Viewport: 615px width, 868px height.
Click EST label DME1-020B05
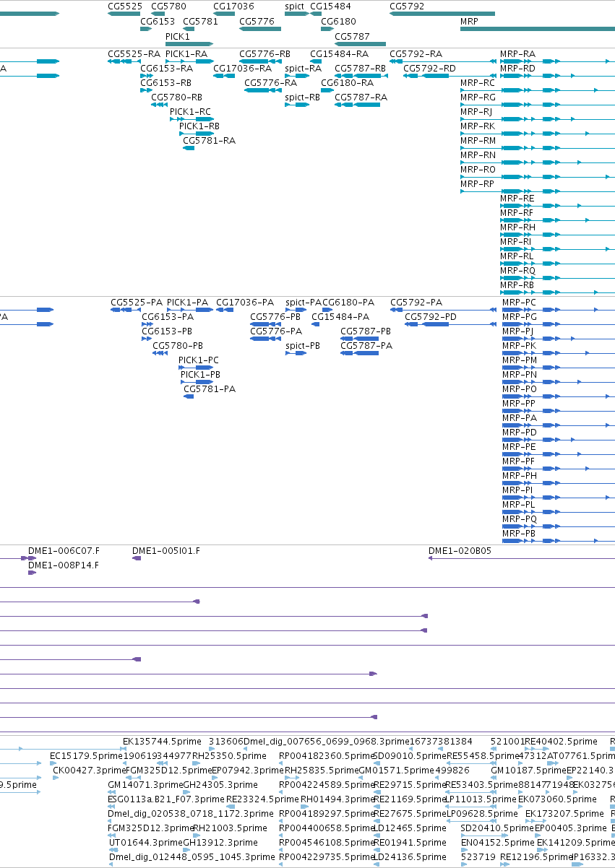460,551
